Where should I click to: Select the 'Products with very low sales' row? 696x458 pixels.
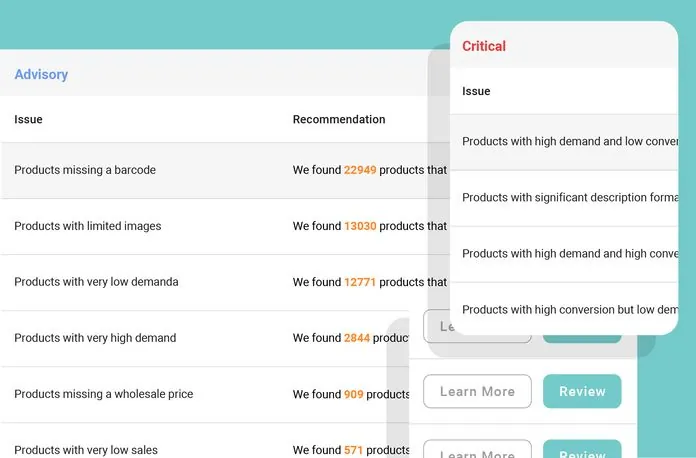(86, 449)
